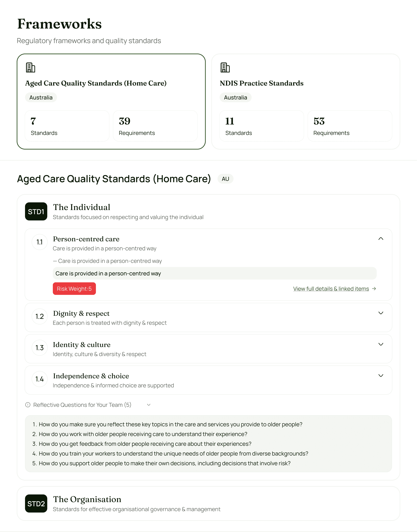Click the 1.4 number circle
This screenshot has width=417, height=532.
click(x=39, y=379)
